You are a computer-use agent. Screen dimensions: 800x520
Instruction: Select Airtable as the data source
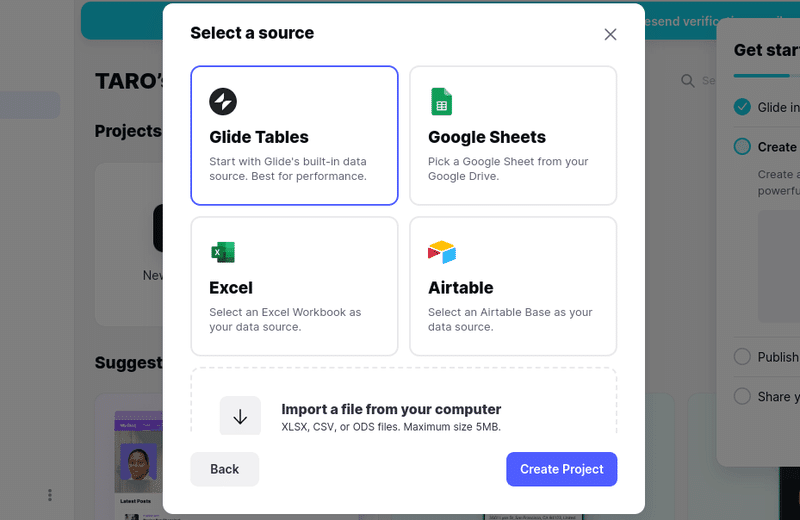pyautogui.click(x=513, y=286)
